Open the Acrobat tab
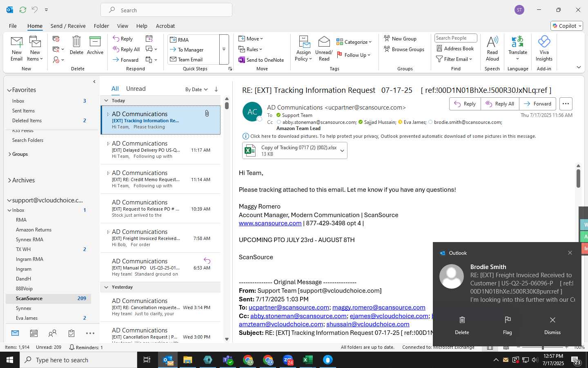Viewport: 588px width, 368px height. (x=165, y=26)
